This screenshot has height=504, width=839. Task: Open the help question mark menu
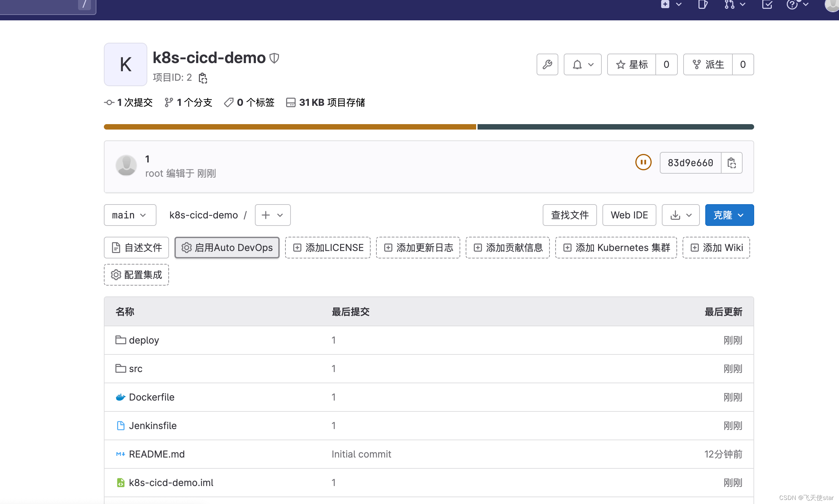pyautogui.click(x=797, y=4)
